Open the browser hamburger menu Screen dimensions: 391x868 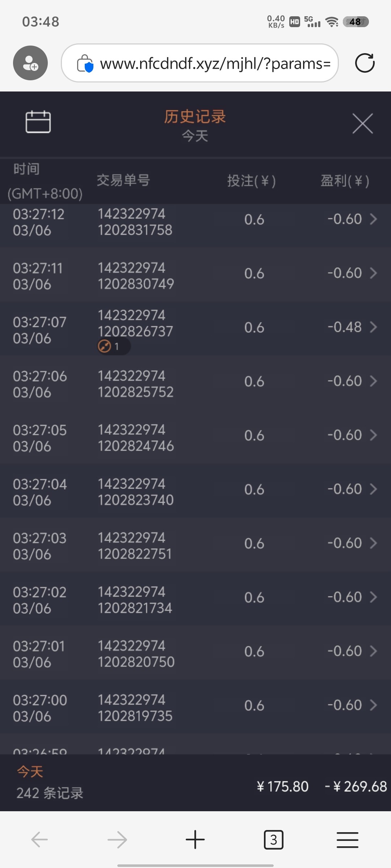coord(347,839)
